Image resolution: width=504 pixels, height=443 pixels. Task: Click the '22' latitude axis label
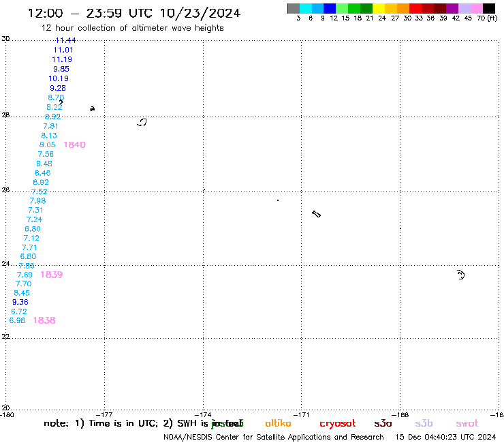point(5,336)
